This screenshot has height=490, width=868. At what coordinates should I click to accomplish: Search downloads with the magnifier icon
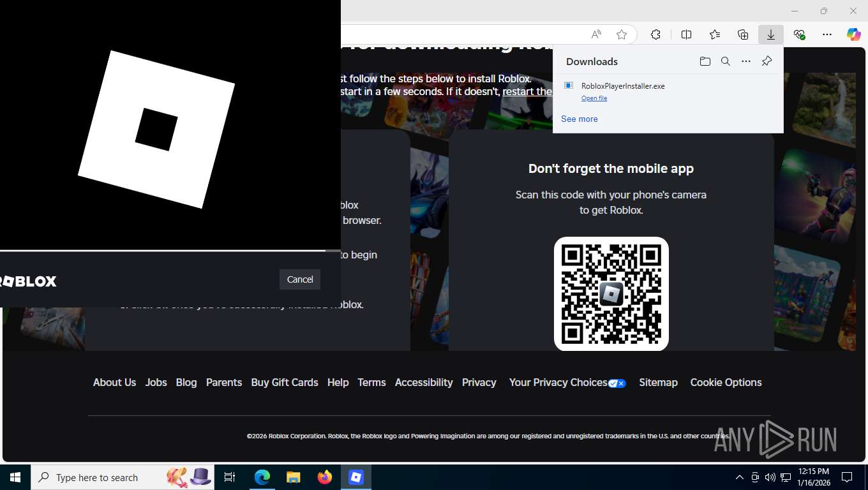725,61
